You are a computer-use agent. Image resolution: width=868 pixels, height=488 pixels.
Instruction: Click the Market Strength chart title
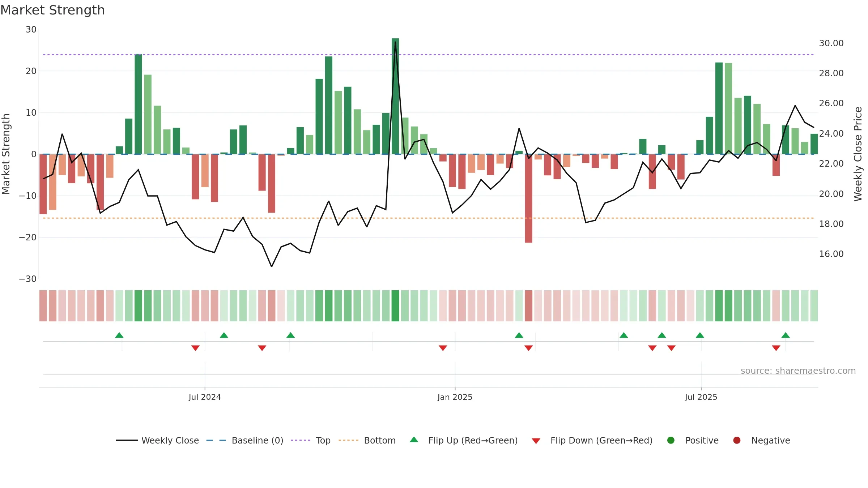pos(52,10)
